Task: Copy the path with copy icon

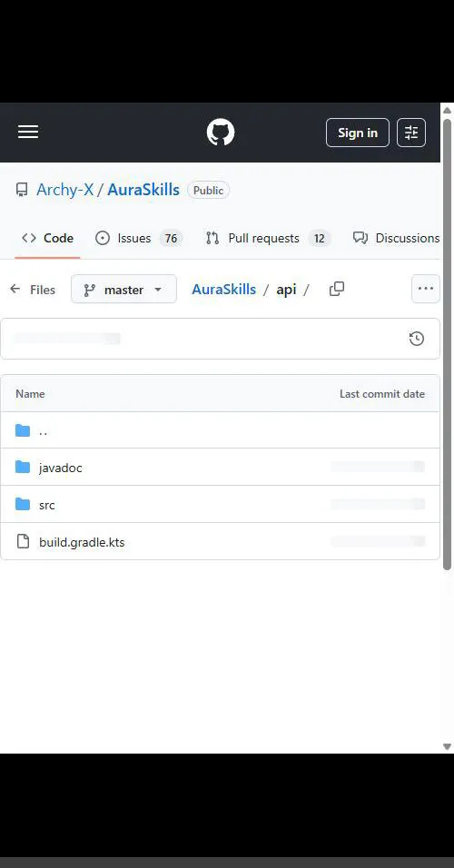Action: (337, 289)
